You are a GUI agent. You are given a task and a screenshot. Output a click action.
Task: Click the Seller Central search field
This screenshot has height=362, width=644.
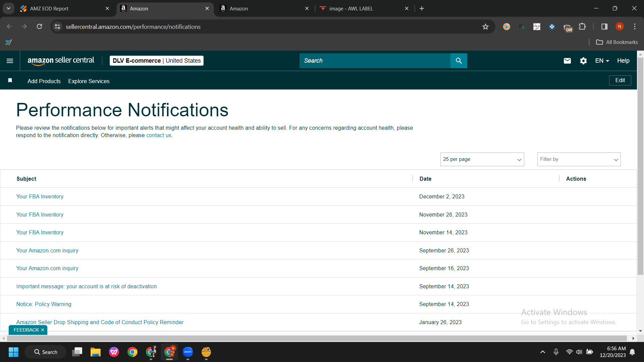pos(375,61)
